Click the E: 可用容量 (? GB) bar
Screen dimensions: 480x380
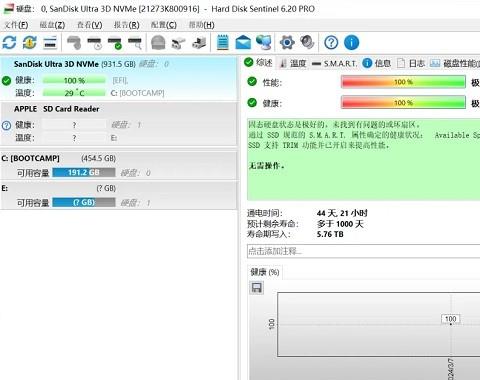[x=84, y=202]
